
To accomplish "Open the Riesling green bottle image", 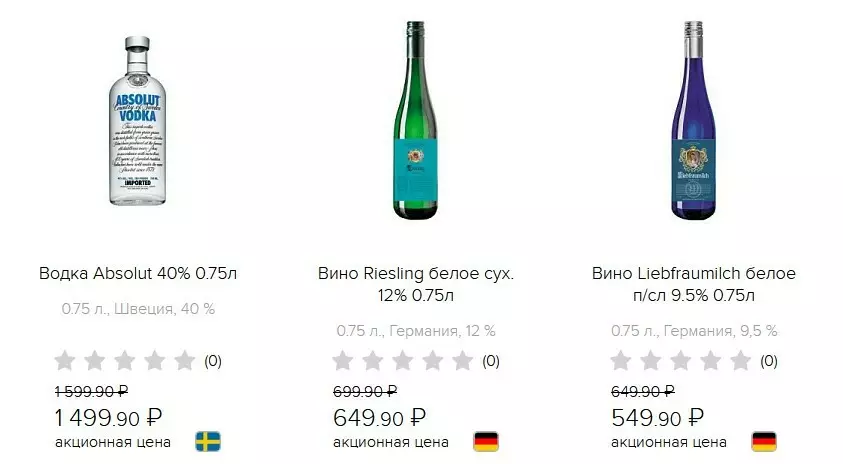I will click(x=415, y=120).
